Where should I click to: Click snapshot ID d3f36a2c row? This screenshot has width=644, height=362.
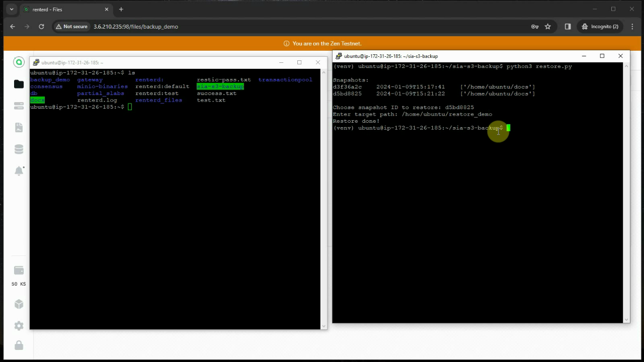pos(434,87)
